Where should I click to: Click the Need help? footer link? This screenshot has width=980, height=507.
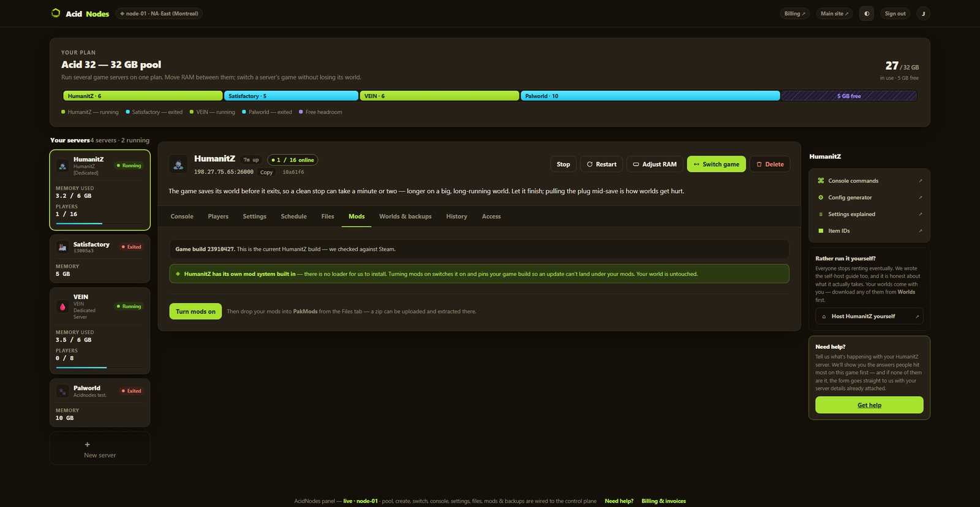tap(619, 501)
